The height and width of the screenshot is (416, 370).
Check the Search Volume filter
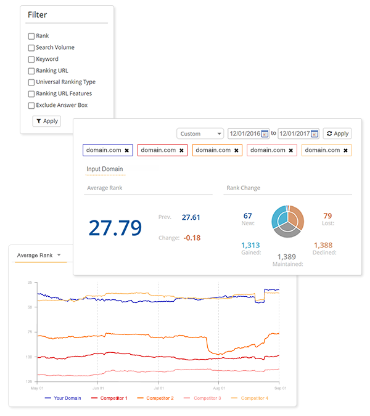(x=31, y=48)
